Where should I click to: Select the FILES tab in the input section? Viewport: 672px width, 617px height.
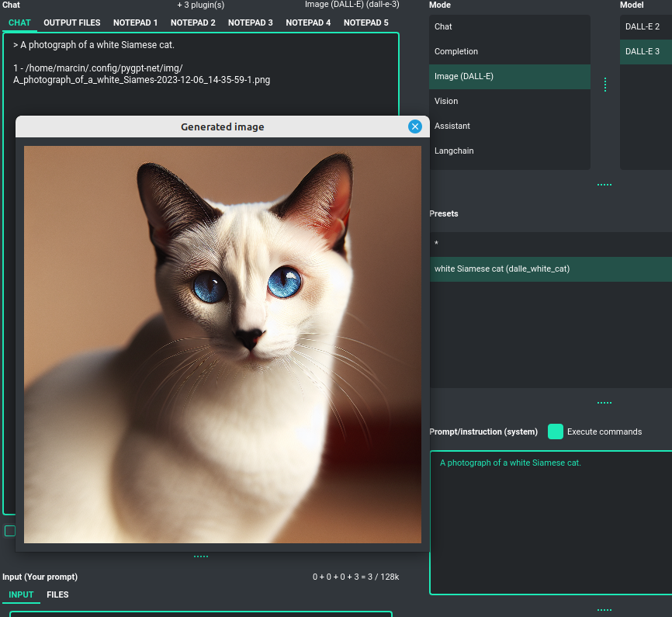click(57, 594)
